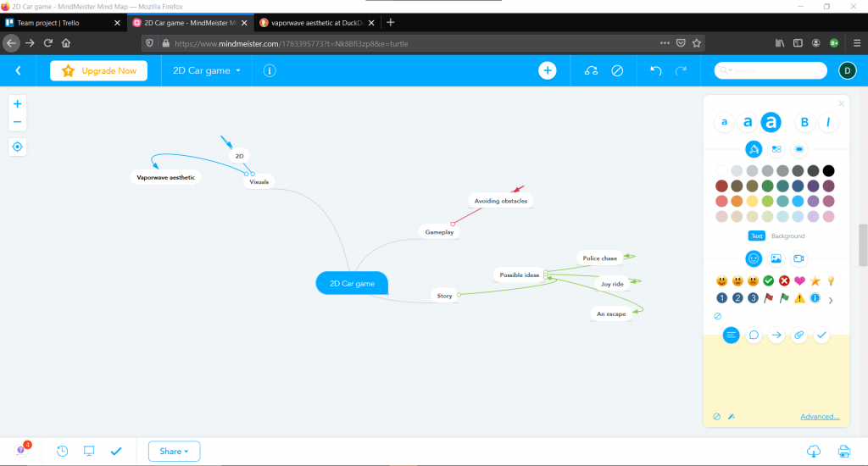Open the Share dropdown
Viewport: 868px width, 466px height.
click(174, 451)
